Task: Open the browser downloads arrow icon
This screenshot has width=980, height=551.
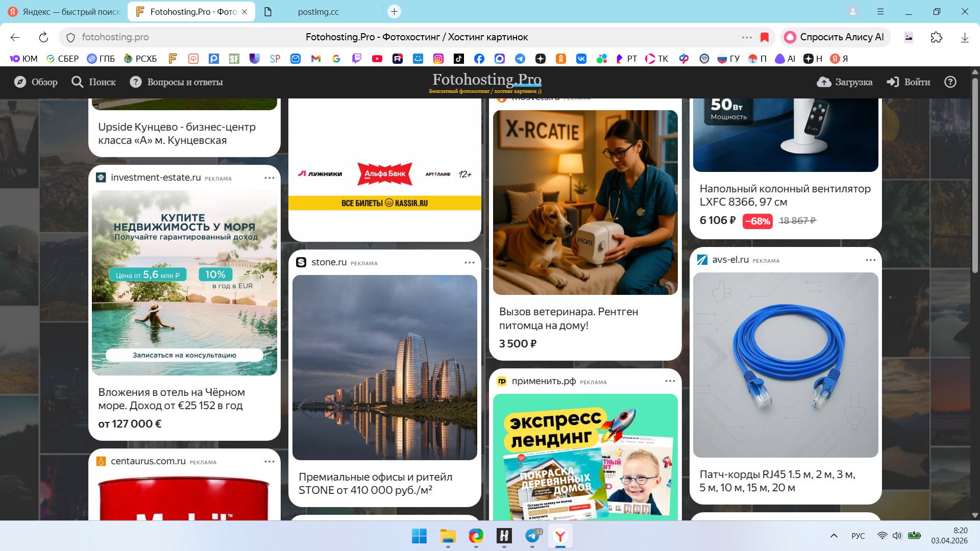Action: pyautogui.click(x=965, y=37)
